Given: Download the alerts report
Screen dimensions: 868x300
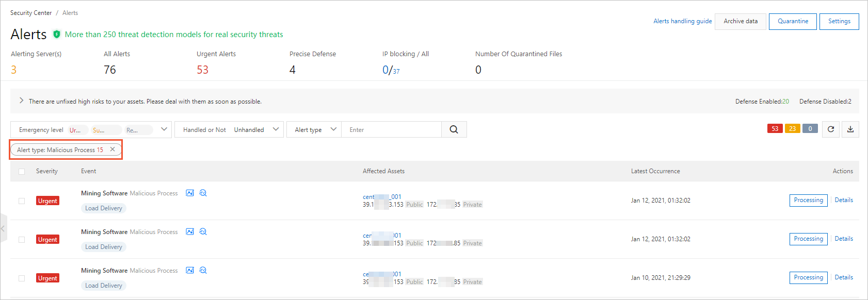Looking at the screenshot, I should [850, 129].
